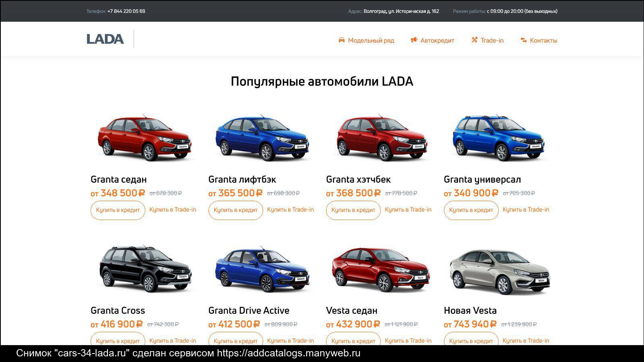Click the Granta хэтчбек title
The image size is (644, 362).
click(358, 179)
